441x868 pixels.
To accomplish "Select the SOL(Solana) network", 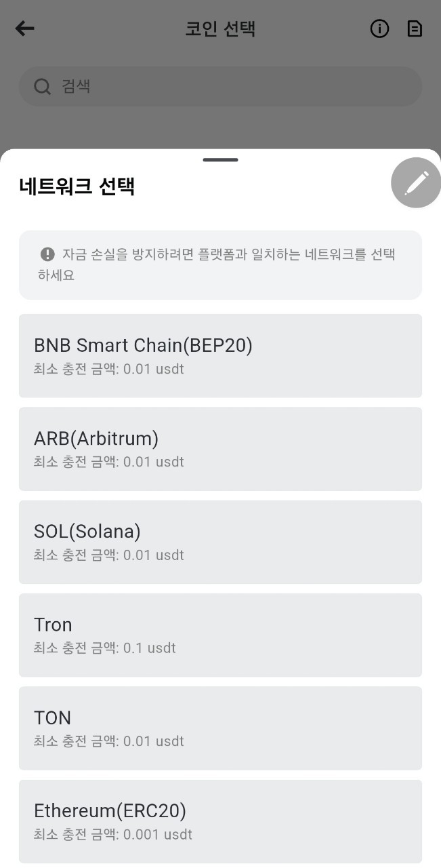I will pyautogui.click(x=220, y=541).
